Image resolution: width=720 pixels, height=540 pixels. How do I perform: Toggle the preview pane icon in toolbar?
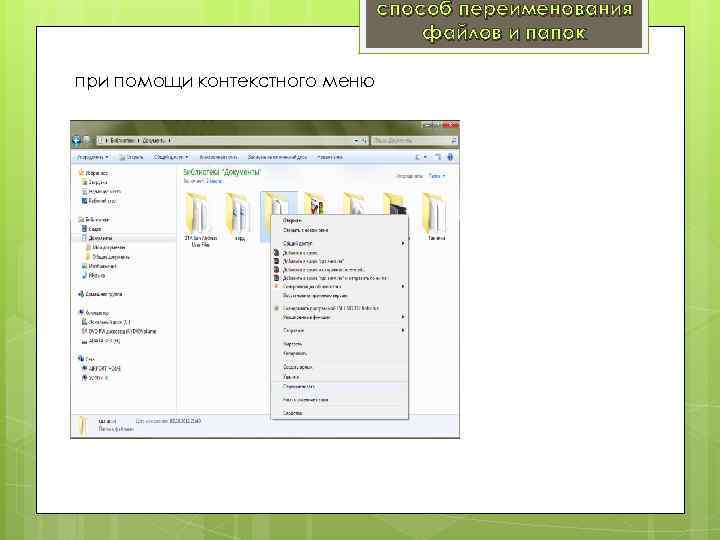[x=438, y=157]
